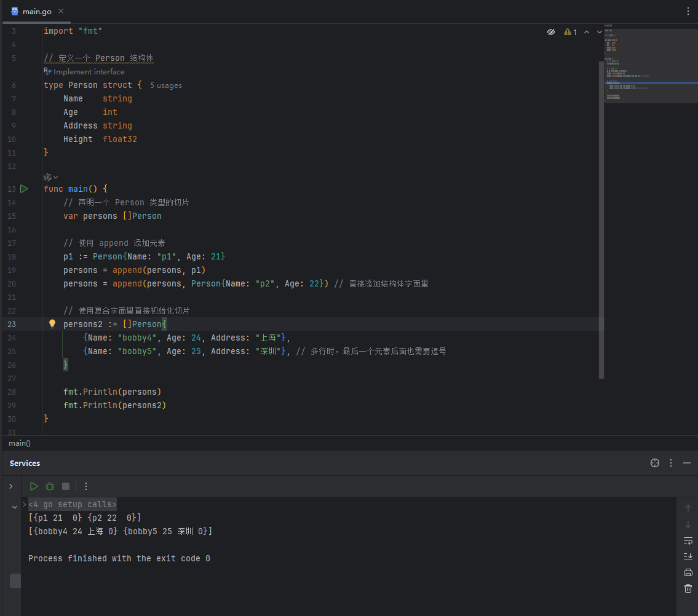Click the '[{p1 21 0} {p2 22 0}]' output line
Screen dimensions: 698x616
85,518
